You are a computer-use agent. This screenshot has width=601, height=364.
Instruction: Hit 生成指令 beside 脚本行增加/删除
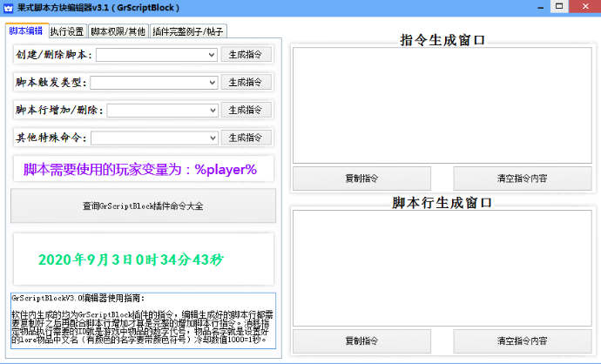(x=246, y=111)
